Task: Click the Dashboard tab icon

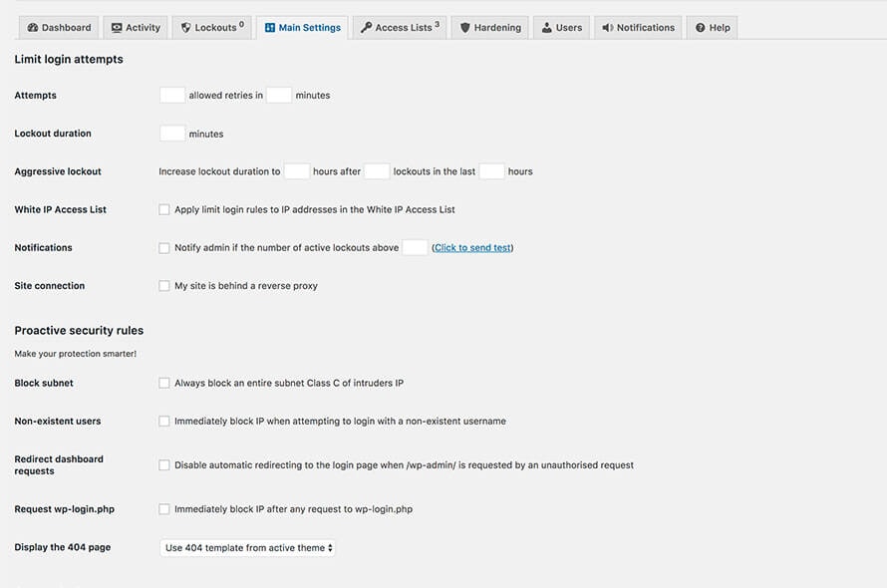Action: tap(33, 28)
